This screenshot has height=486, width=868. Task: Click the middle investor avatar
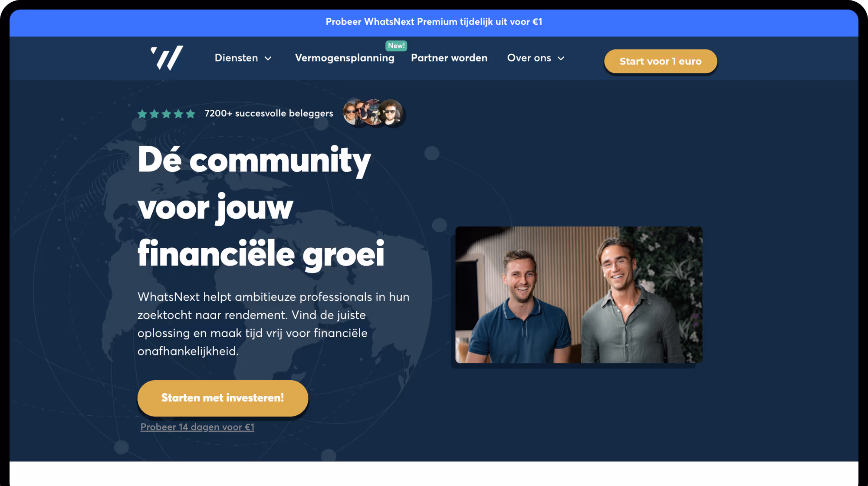[x=373, y=112]
